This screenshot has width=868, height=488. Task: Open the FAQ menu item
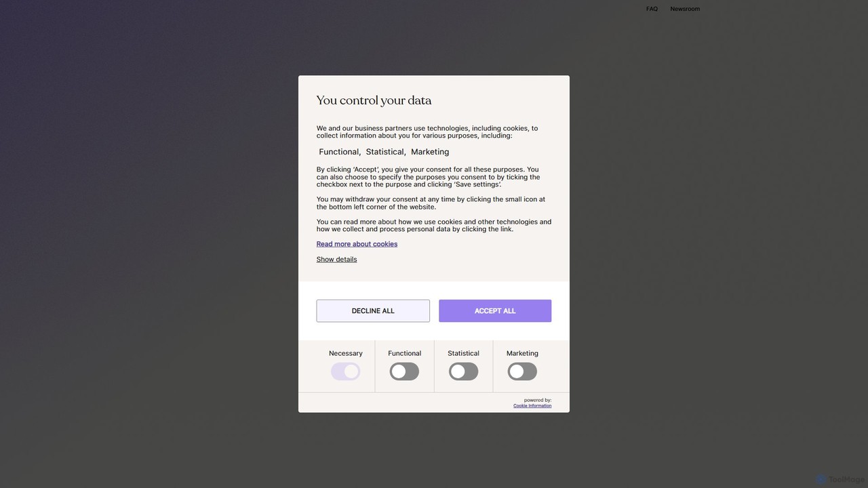pyautogui.click(x=652, y=9)
